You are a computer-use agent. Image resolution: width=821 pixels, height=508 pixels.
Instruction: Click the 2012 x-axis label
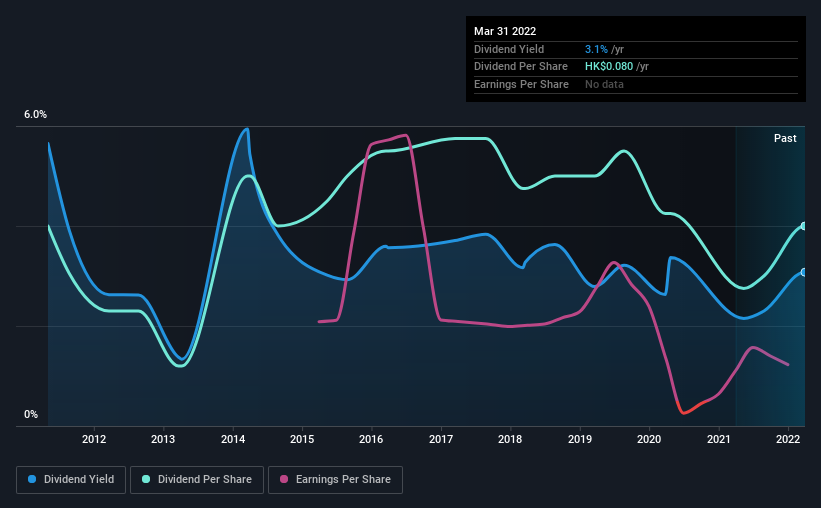click(x=94, y=439)
